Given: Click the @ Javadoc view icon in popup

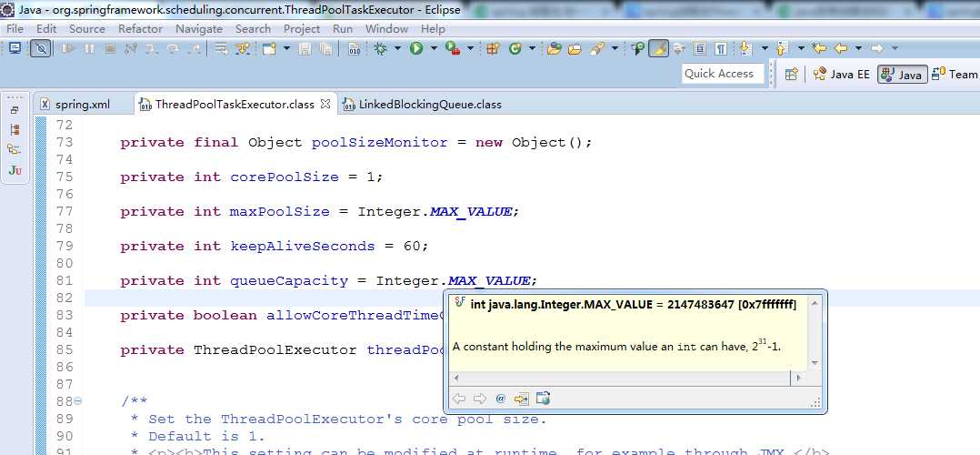Looking at the screenshot, I should (500, 398).
